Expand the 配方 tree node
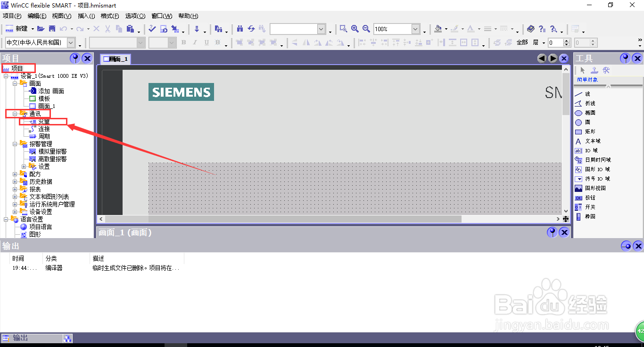 point(15,174)
